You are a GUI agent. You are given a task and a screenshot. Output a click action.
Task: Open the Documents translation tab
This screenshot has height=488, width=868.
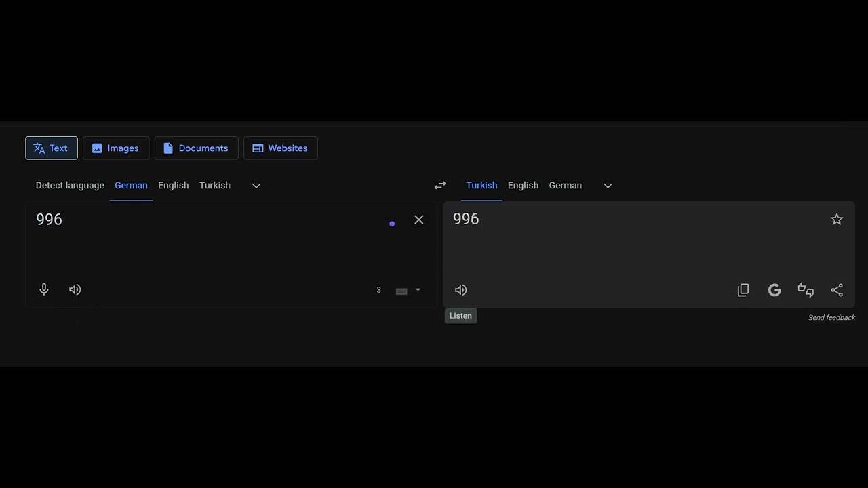(x=196, y=148)
